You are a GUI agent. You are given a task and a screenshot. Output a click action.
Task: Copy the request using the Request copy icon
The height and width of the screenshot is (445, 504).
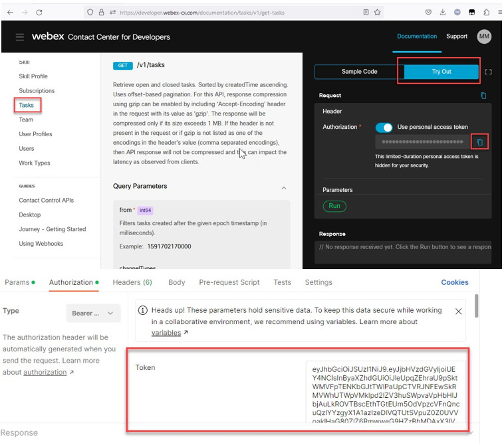[x=483, y=96]
